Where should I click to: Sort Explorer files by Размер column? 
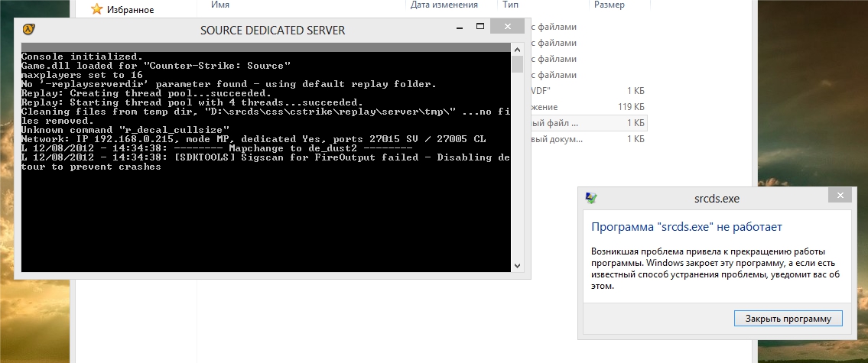click(610, 5)
